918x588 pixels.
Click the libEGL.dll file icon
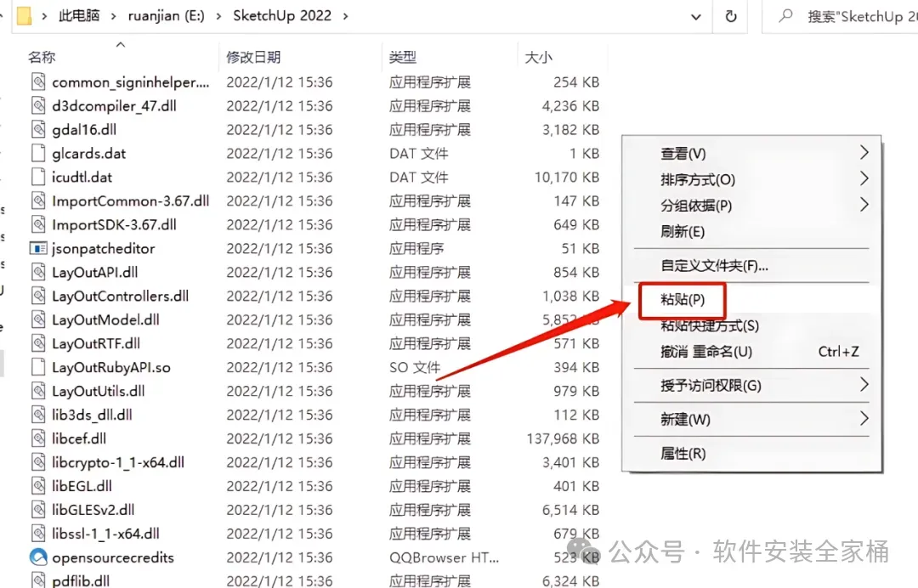pos(38,486)
